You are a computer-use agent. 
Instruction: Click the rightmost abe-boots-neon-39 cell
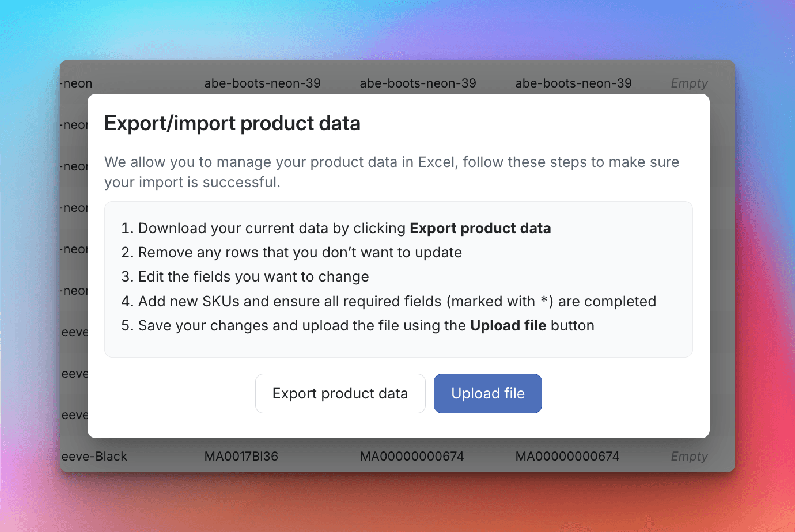(573, 83)
